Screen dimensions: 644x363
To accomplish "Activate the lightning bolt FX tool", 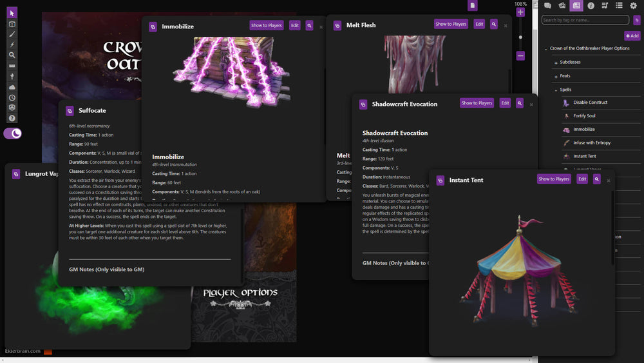I will point(12,44).
